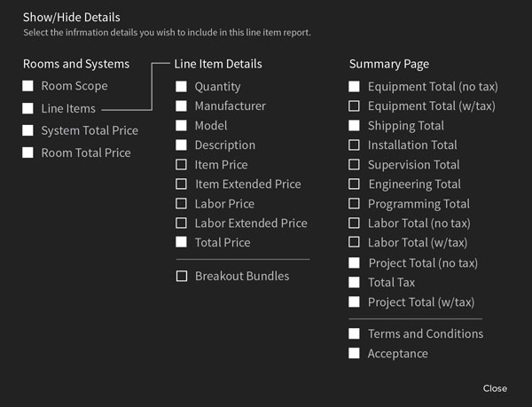Uncheck Terms and Conditions

coord(354,333)
